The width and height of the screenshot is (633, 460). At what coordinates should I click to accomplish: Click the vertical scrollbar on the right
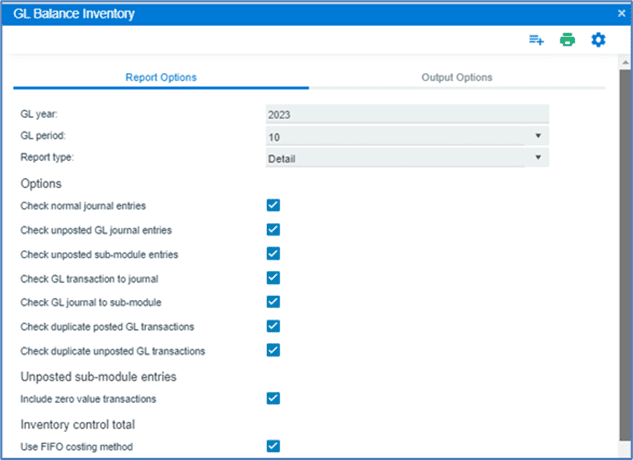[x=625, y=250]
